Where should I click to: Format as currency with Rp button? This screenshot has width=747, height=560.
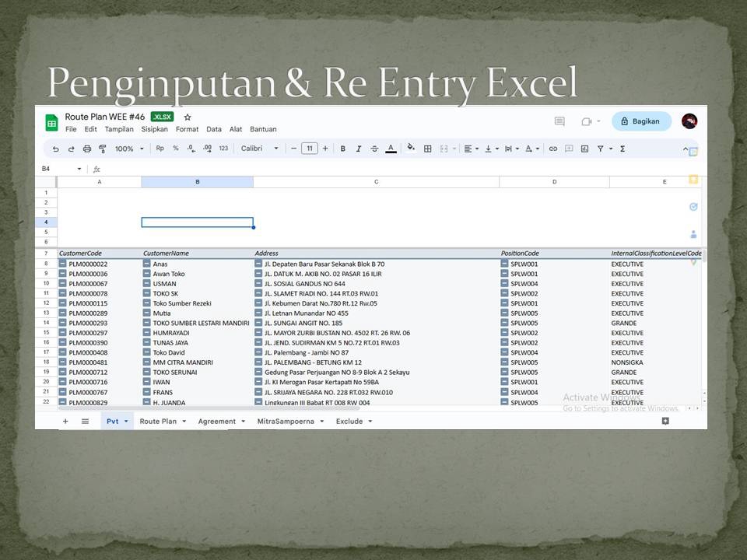click(160, 149)
